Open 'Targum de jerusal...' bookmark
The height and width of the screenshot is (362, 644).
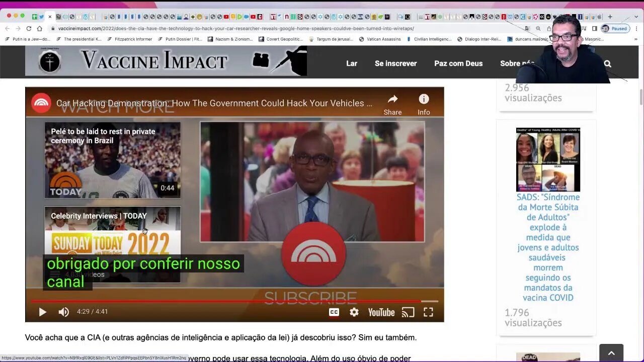(331, 39)
